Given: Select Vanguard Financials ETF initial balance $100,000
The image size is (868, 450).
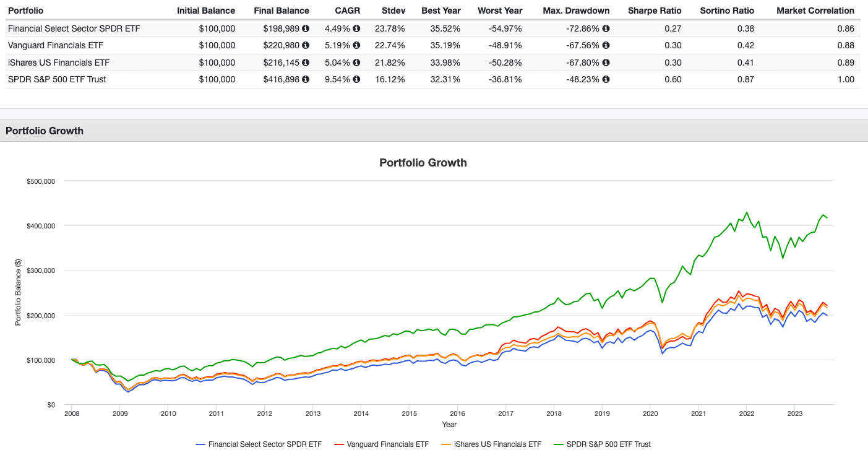Looking at the screenshot, I should pos(217,45).
